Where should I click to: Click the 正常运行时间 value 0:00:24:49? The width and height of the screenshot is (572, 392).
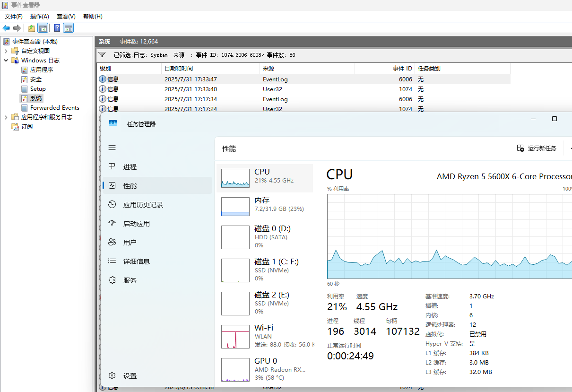(350, 356)
